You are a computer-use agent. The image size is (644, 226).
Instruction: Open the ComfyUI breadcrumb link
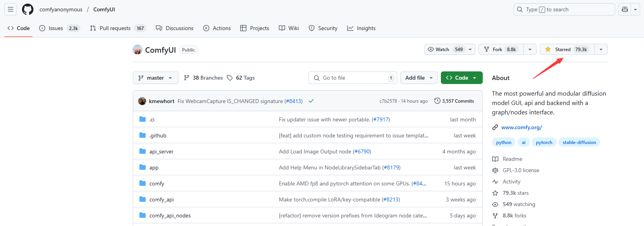[x=104, y=9]
